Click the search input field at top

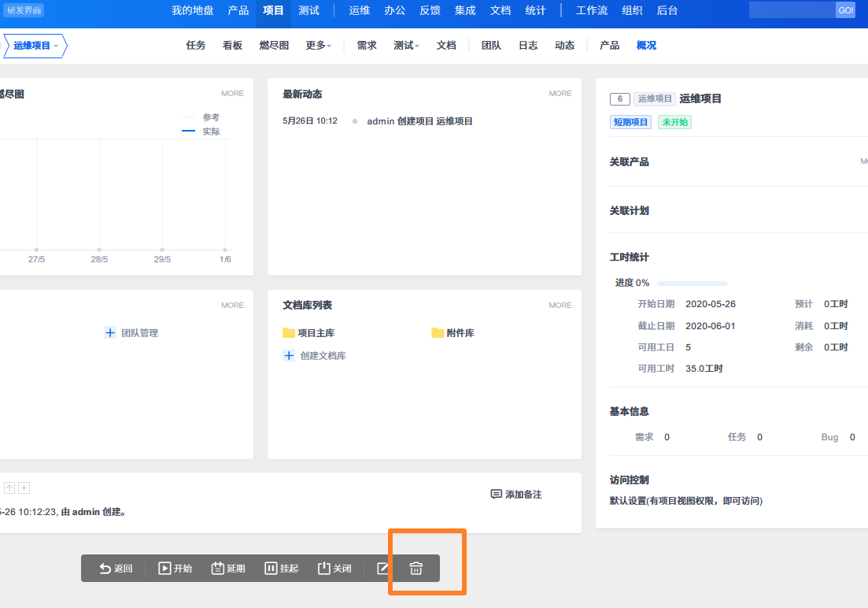click(791, 10)
